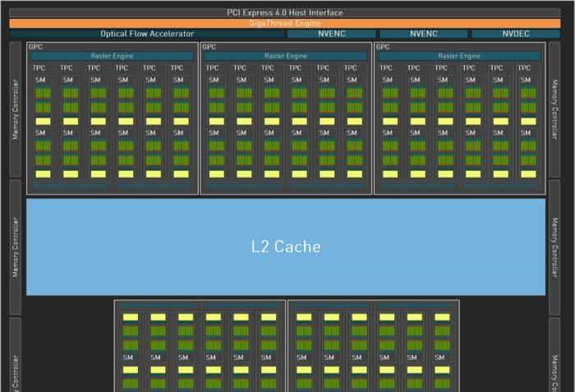
Task: Click the GPC label of the rightmost cluster
Action: pyautogui.click(x=383, y=47)
